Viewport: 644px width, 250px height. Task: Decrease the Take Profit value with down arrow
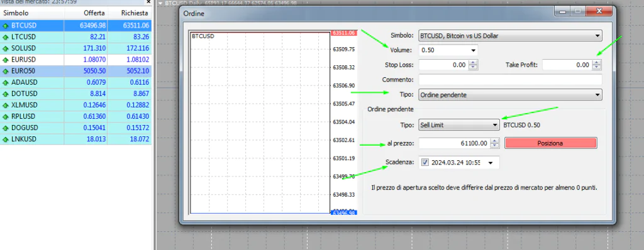pyautogui.click(x=596, y=67)
